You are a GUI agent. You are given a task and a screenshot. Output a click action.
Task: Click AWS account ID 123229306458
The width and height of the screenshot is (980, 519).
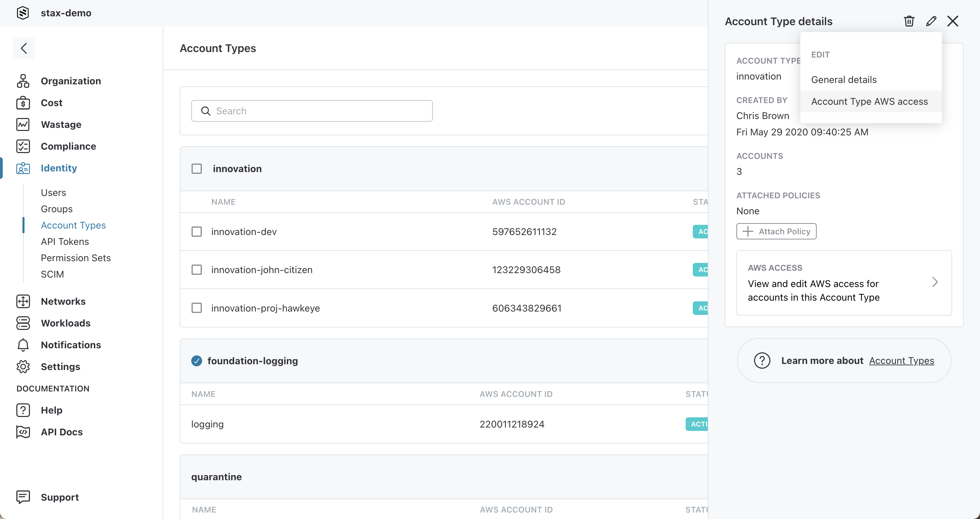tap(526, 270)
